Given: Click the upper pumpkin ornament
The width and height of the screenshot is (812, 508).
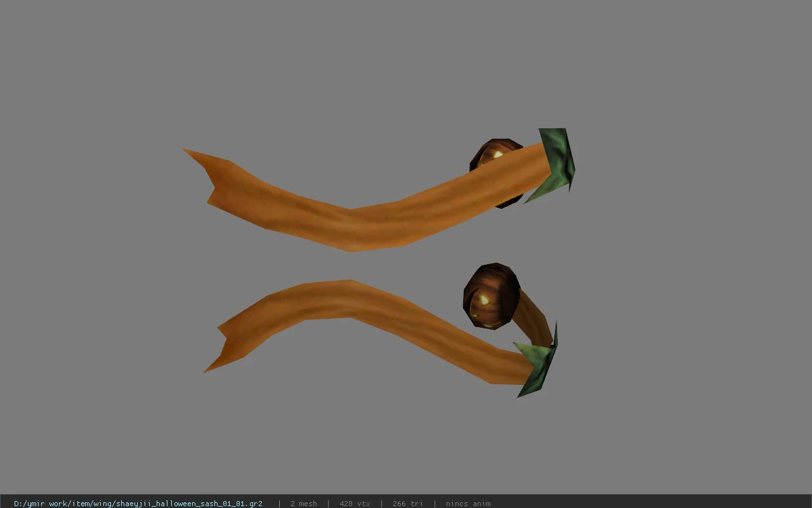Looking at the screenshot, I should click(x=496, y=154).
